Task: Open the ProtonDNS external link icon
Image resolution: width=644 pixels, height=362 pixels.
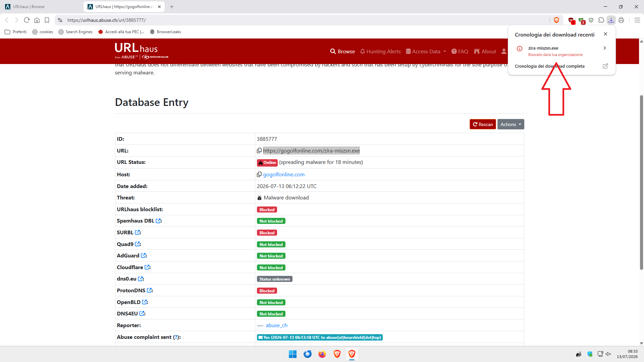Action: [149, 290]
